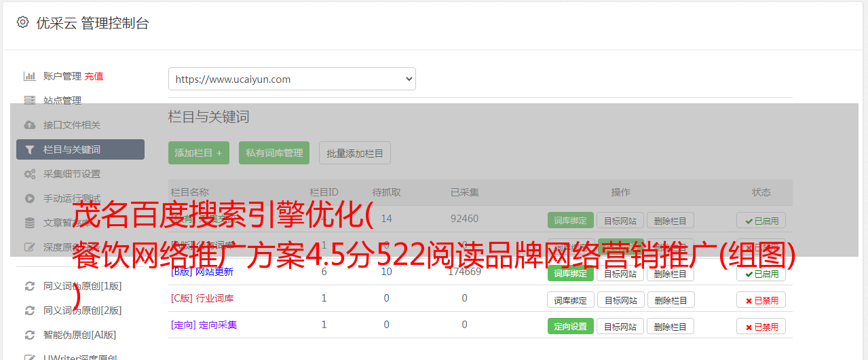Viewport: 868px width, 360px height.
Task: Click 目标网站 for [定向] 定向采集
Action: point(620,326)
